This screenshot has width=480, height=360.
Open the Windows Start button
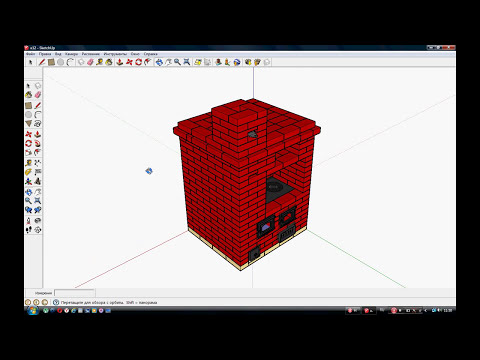click(x=33, y=311)
